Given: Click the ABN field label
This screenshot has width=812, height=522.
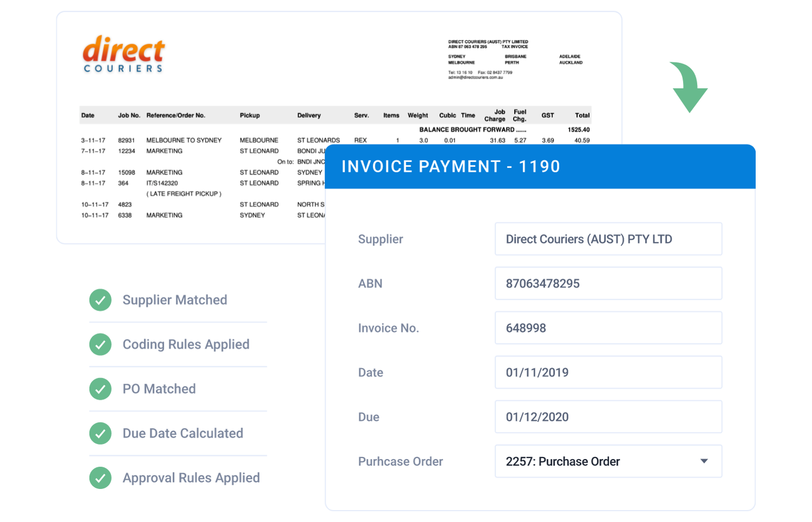Looking at the screenshot, I should tap(370, 283).
